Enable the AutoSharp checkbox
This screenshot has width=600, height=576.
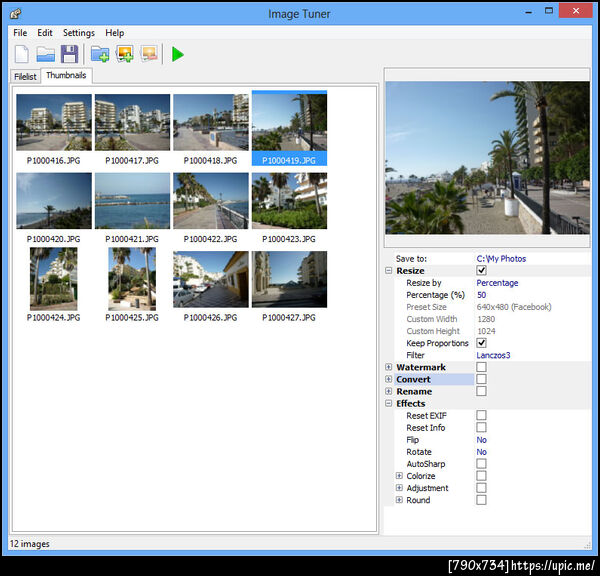pos(481,463)
